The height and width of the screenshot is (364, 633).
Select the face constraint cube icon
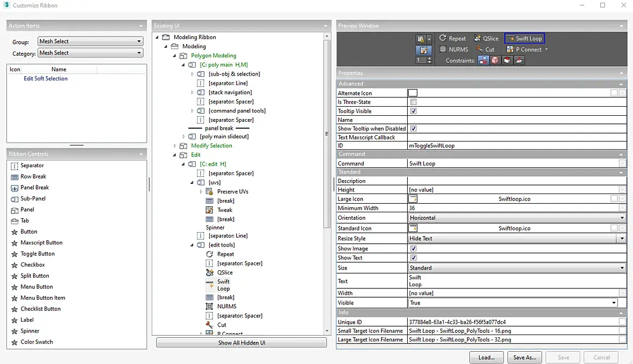click(x=506, y=60)
